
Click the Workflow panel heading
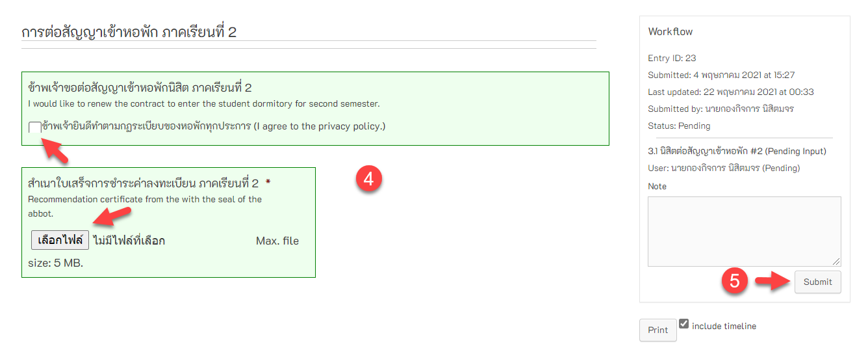pos(670,32)
